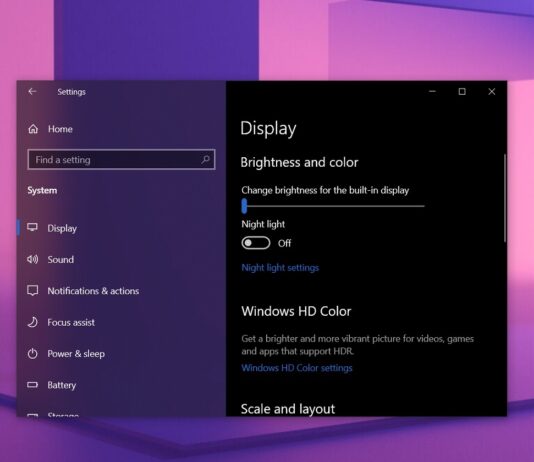Click the Focus assist moon icon

pyautogui.click(x=33, y=322)
